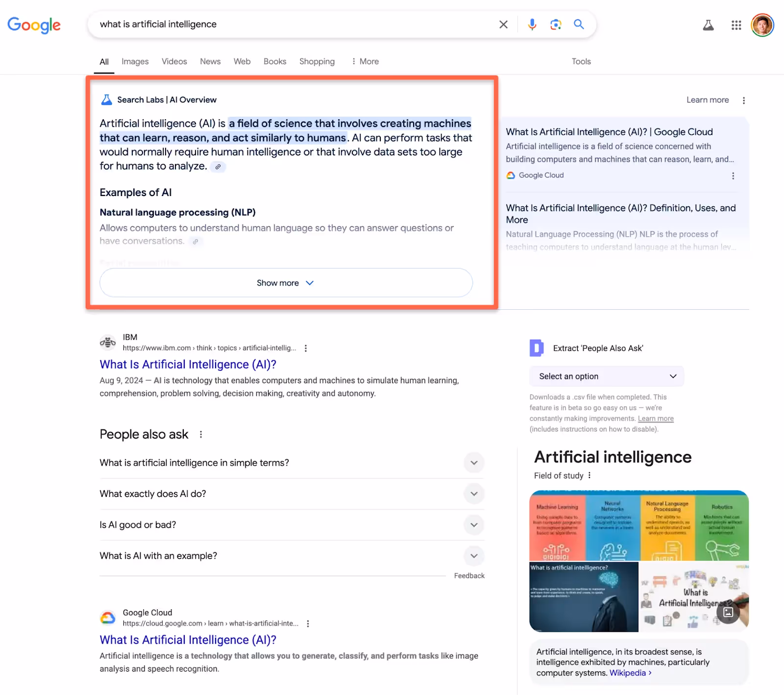Click the Extract 'People Also Ask' extension icon
The height and width of the screenshot is (695, 784).
coord(537,348)
